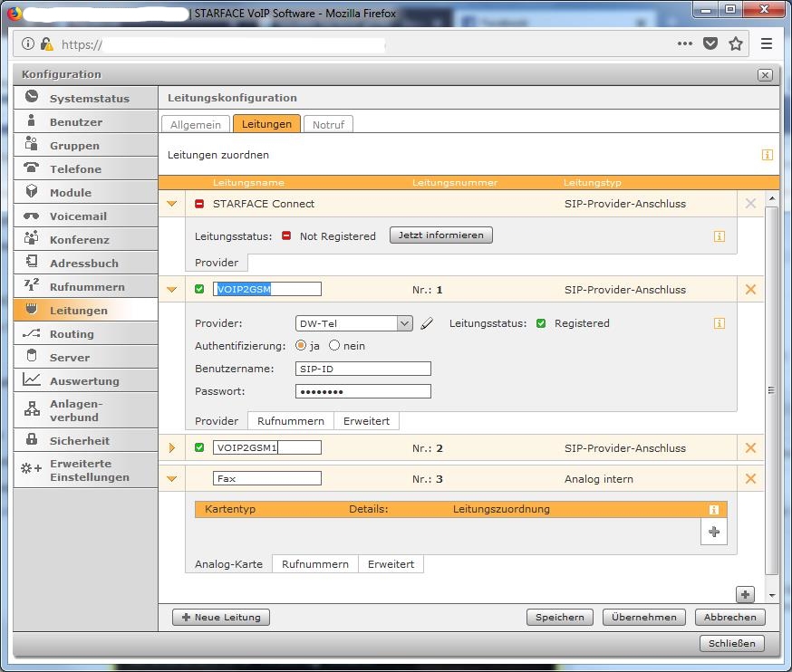Viewport: 792px width, 672px height.
Task: Collapse the STARFACE Connect line section
Action: click(x=172, y=204)
